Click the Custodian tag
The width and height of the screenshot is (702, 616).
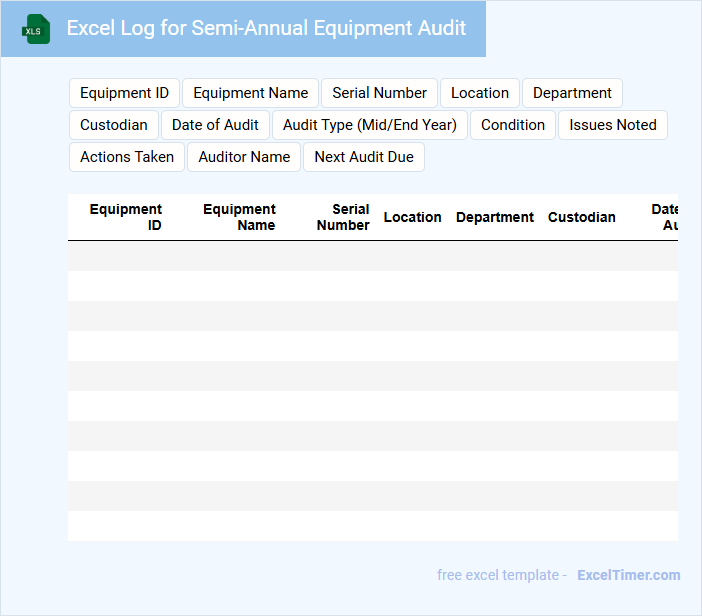click(113, 125)
